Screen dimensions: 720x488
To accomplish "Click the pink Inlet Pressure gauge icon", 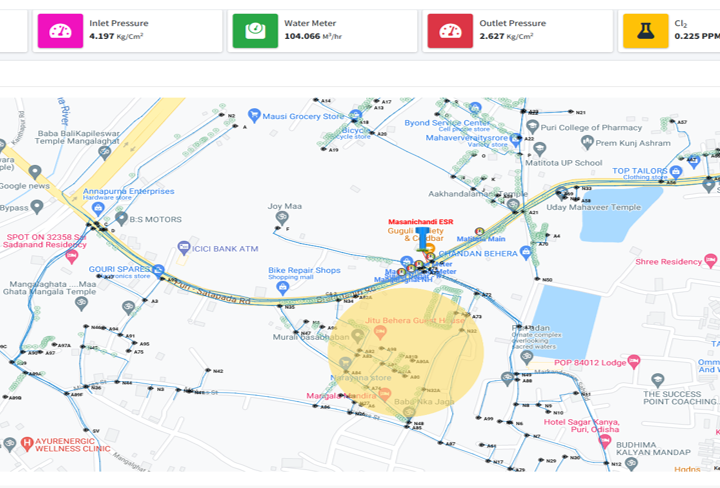I will pos(60,31).
